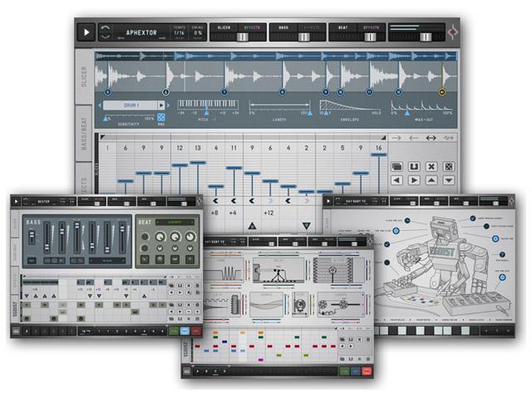The image size is (532, 399).
Task: Switch to the SLICER side tab
Action: tap(84, 76)
